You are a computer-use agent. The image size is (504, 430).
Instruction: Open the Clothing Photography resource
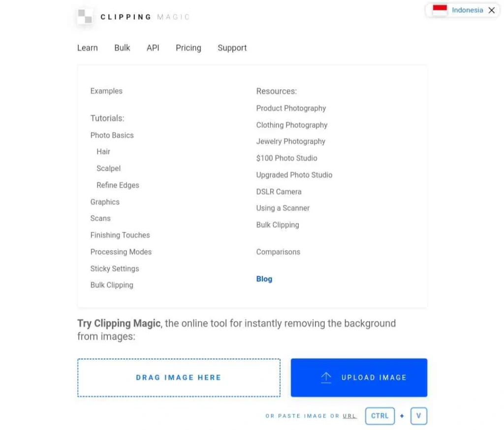(x=291, y=125)
